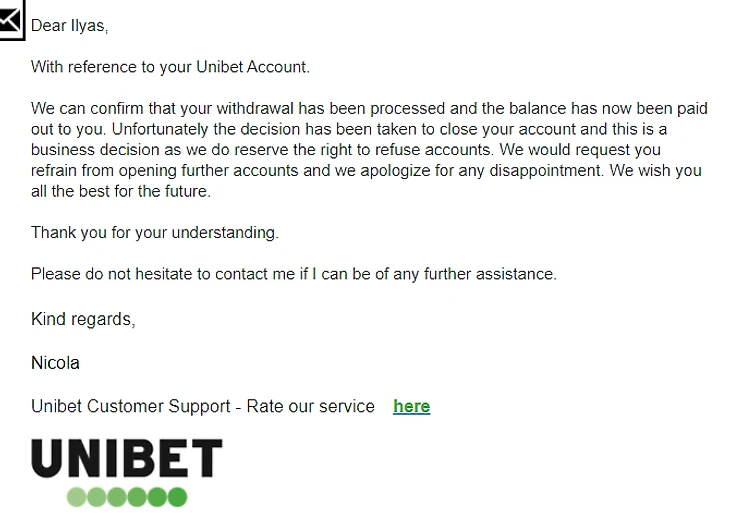This screenshot has height=522, width=730.
Task: Click "With reference to your Unibet Account." line
Action: [170, 67]
